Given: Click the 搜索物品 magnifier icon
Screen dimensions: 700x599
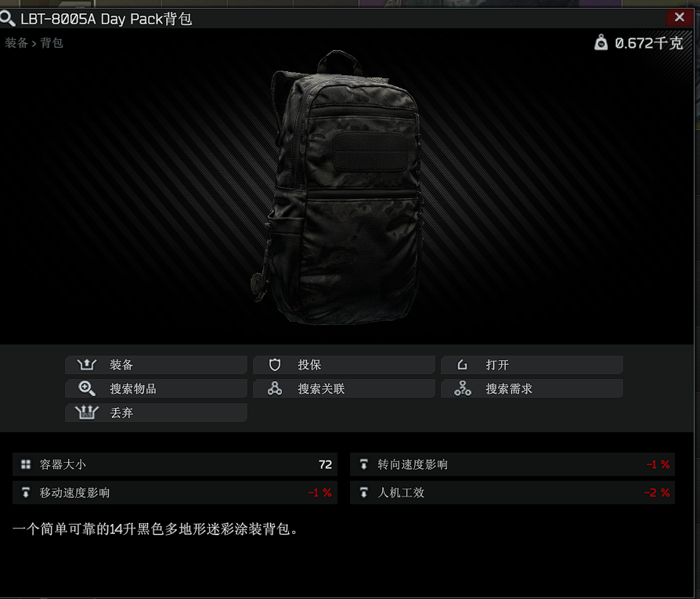Looking at the screenshot, I should 87,388.
